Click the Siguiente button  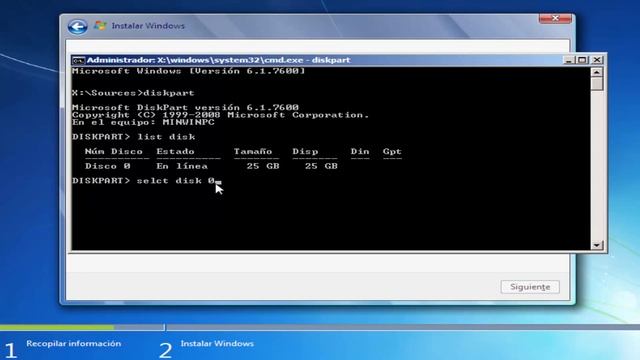pyautogui.click(x=530, y=287)
